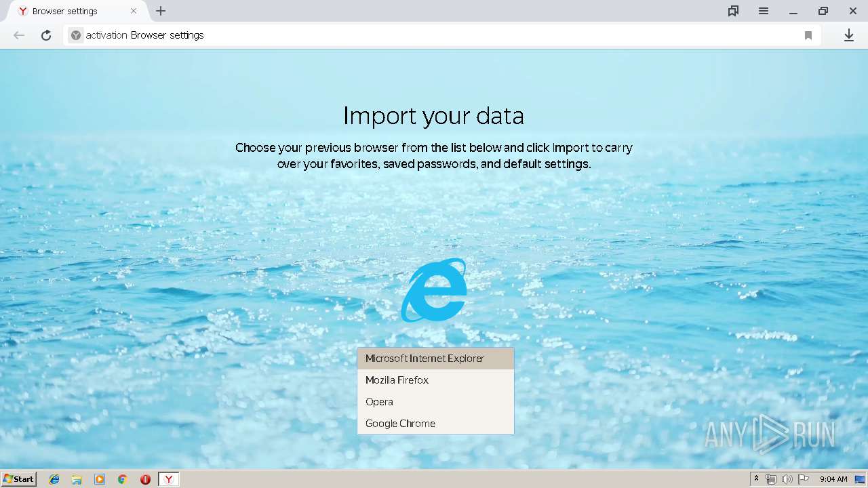
Task: Open a new tab with the plus button
Action: (x=161, y=11)
